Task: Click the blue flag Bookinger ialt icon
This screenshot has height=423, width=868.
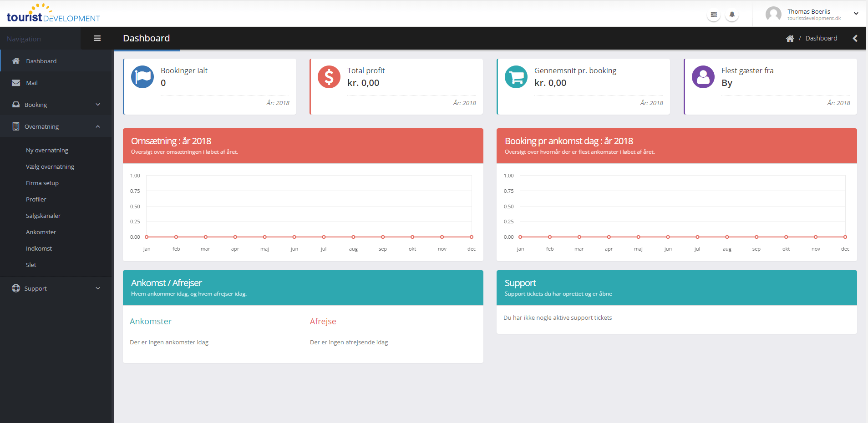Action: (142, 77)
